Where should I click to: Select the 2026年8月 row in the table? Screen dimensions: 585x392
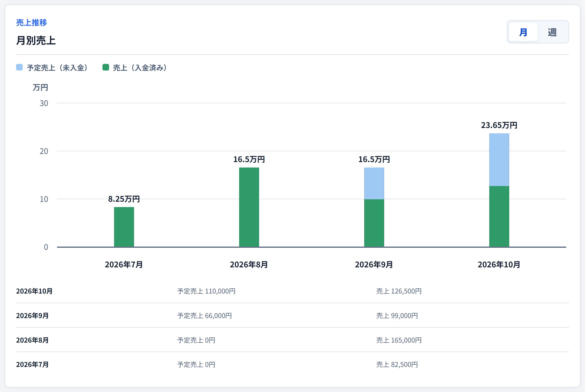click(292, 340)
